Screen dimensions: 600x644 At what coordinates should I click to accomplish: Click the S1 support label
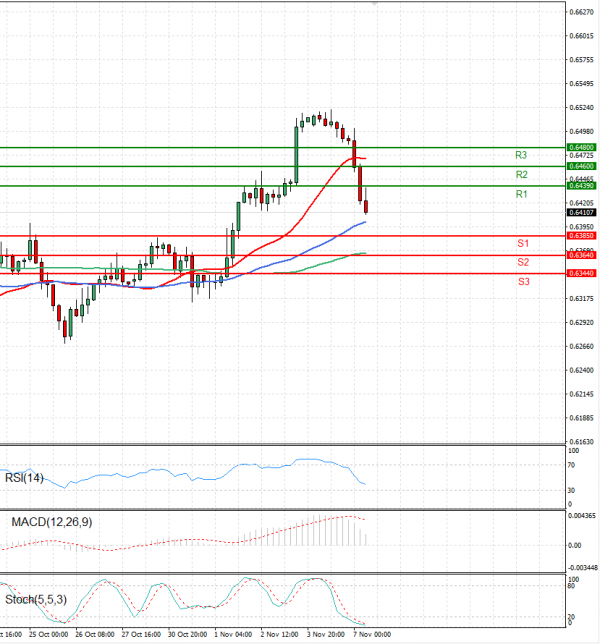point(523,244)
